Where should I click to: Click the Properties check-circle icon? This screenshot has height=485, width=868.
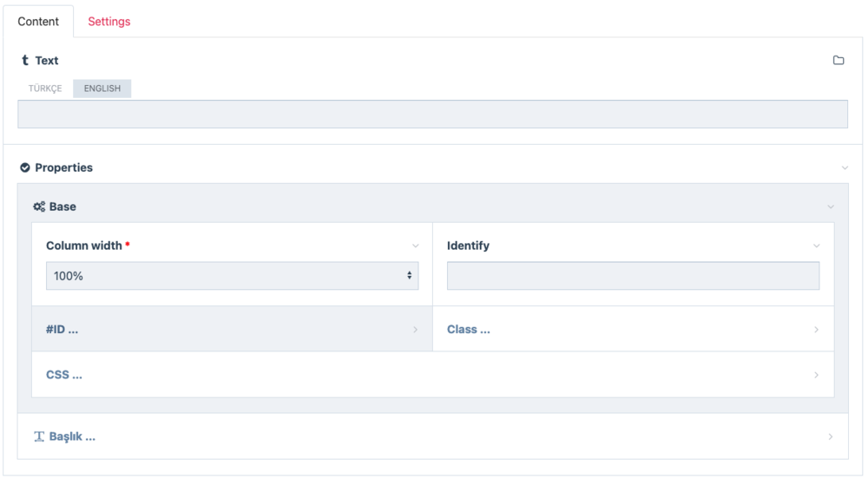click(25, 167)
